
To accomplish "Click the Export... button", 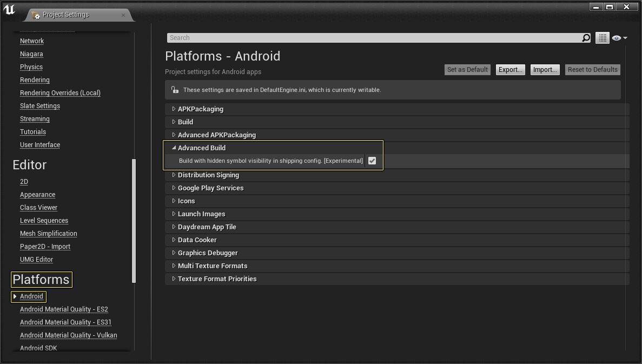I will (510, 70).
